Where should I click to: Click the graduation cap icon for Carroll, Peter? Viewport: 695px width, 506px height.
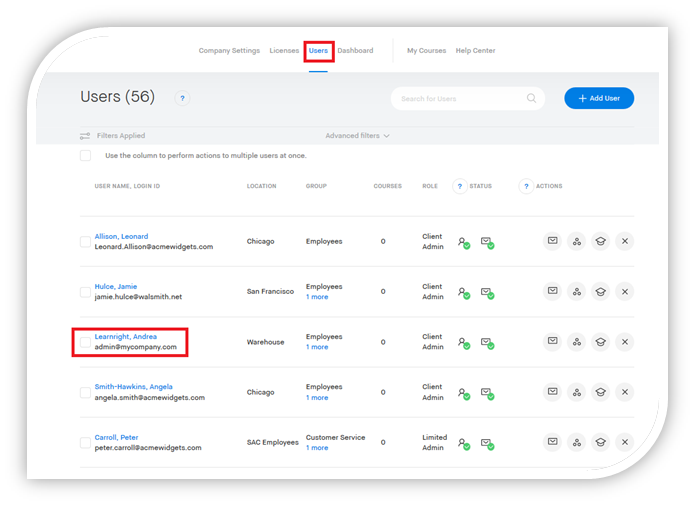pos(601,442)
